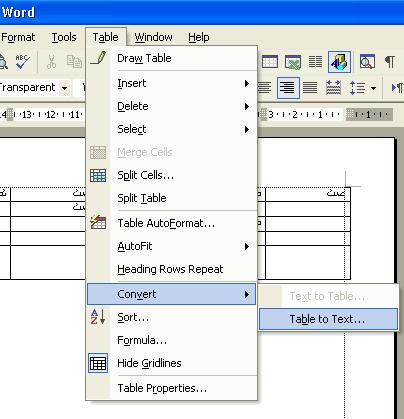Choose Sort... menu entry
This screenshot has height=419, width=404.
pos(171,317)
